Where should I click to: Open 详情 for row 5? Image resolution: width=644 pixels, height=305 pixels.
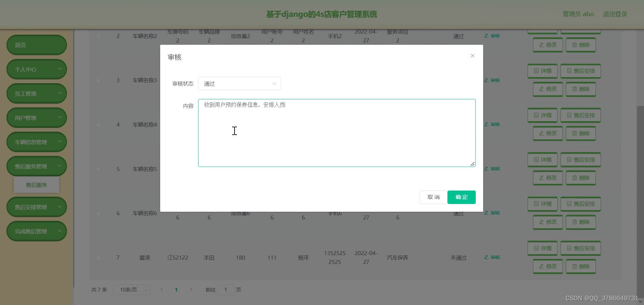(542, 160)
